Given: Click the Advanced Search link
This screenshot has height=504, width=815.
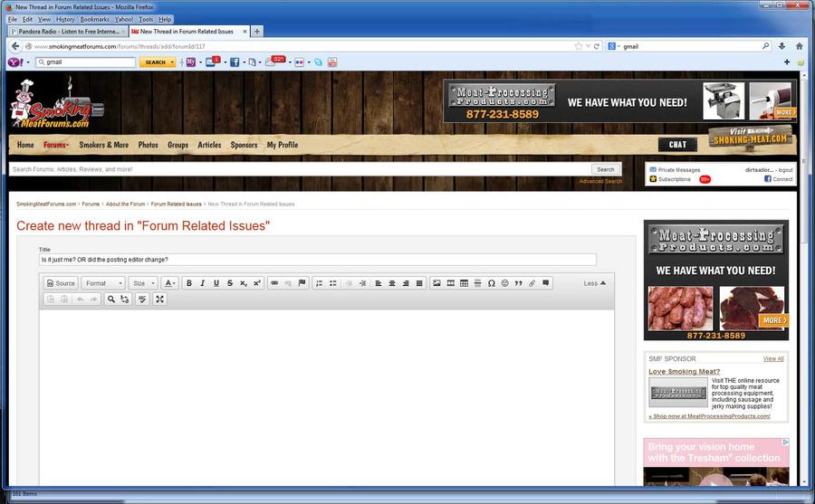Looking at the screenshot, I should (600, 181).
